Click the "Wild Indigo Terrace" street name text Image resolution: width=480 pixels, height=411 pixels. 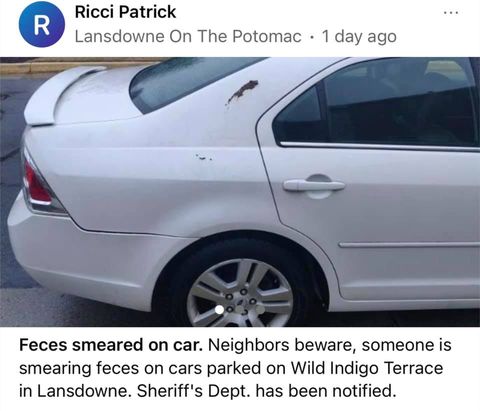(367, 368)
